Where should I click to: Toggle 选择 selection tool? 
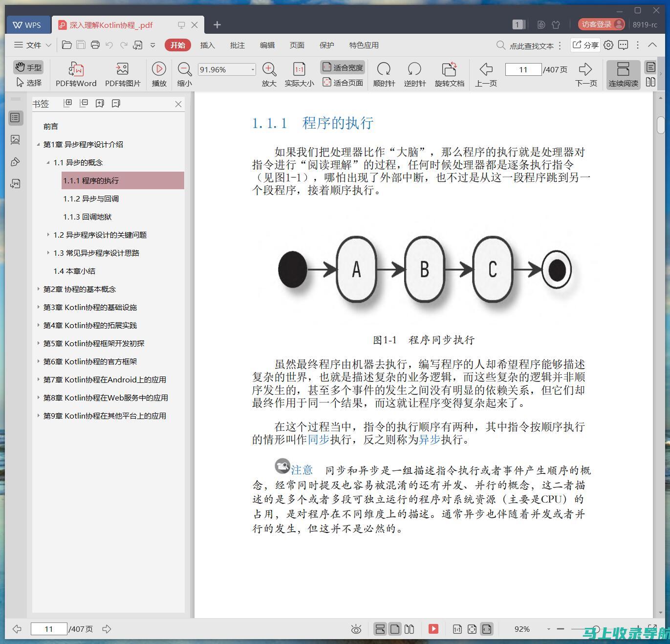tap(28, 83)
